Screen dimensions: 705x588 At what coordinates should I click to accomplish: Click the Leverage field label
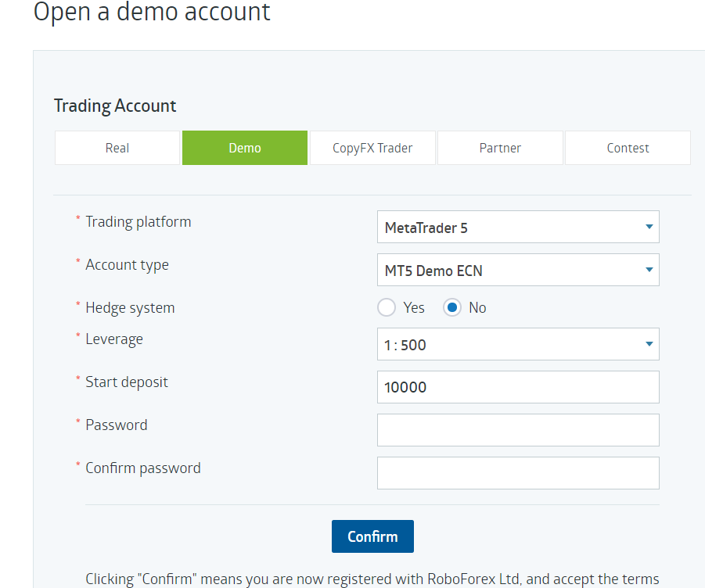click(114, 339)
